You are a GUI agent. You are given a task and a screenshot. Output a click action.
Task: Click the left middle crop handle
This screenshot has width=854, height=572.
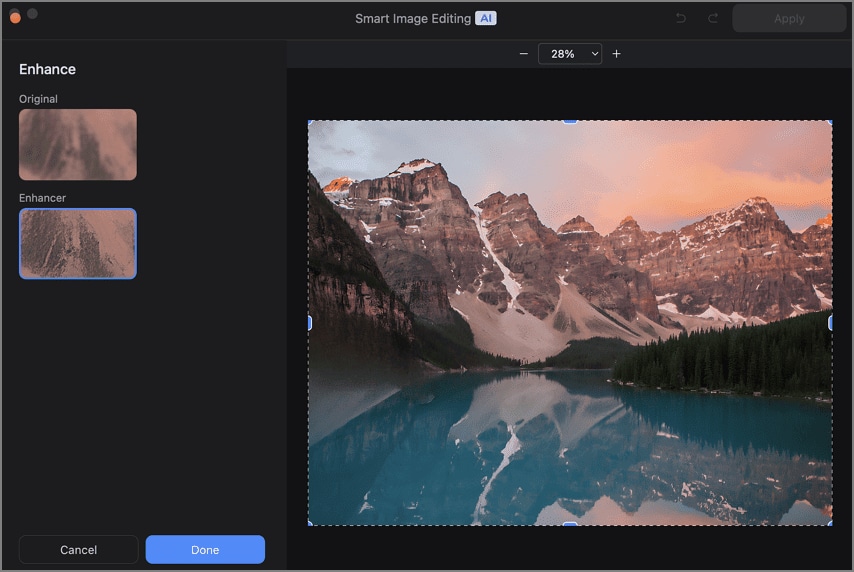click(x=309, y=323)
